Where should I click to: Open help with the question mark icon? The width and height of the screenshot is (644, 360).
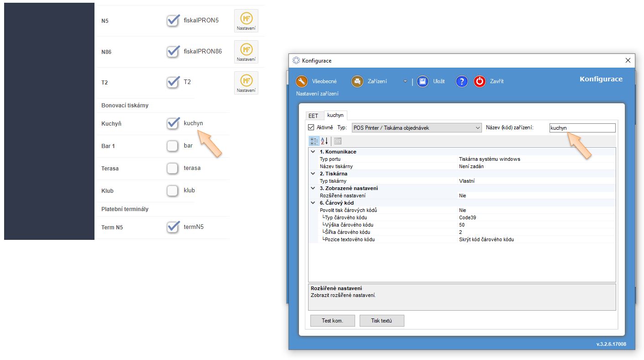[x=462, y=81]
